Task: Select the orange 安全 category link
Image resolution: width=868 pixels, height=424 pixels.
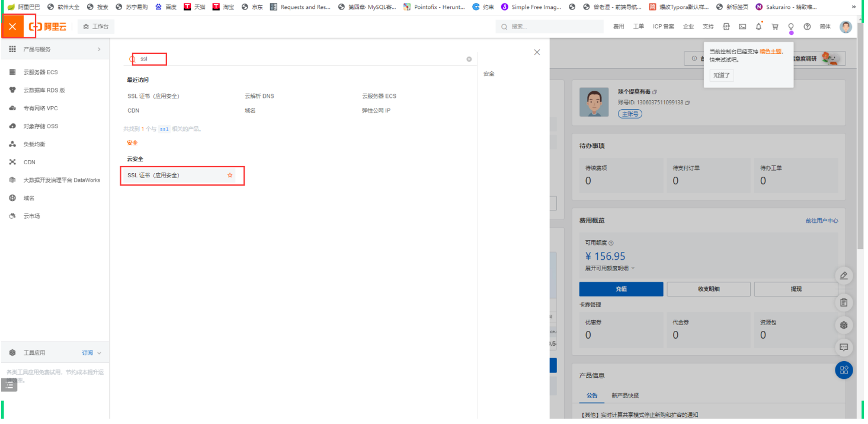Action: point(132,143)
